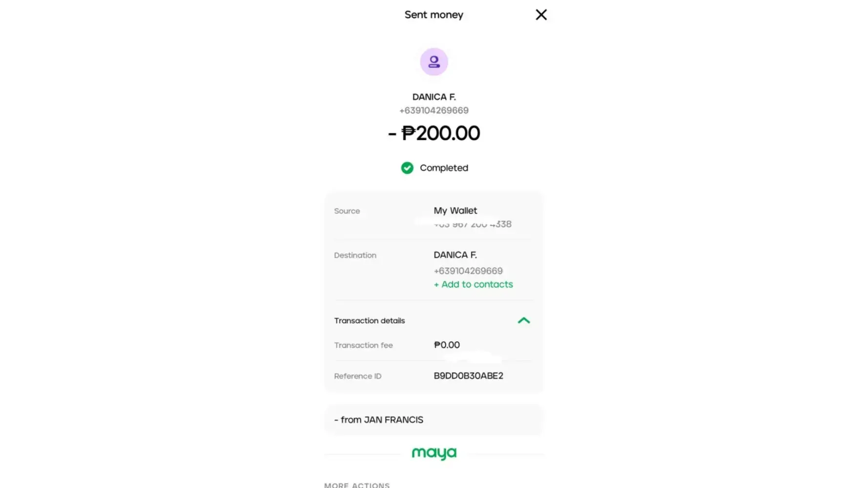Click My Wallet source entry
868x488 pixels.
pyautogui.click(x=455, y=211)
